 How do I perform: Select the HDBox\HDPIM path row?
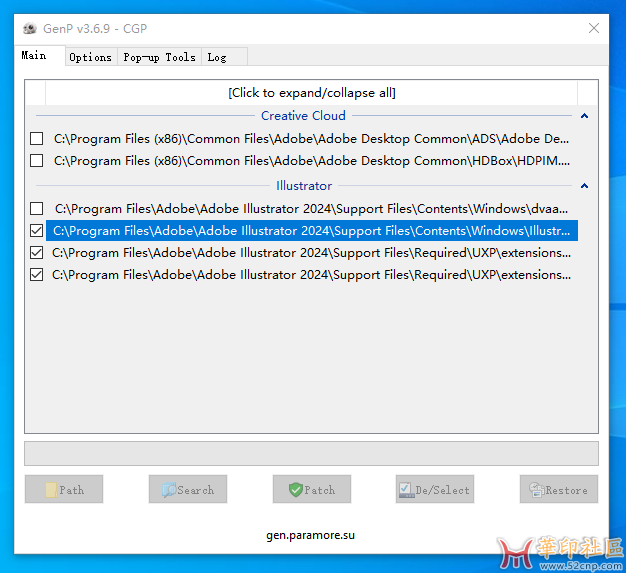point(312,161)
